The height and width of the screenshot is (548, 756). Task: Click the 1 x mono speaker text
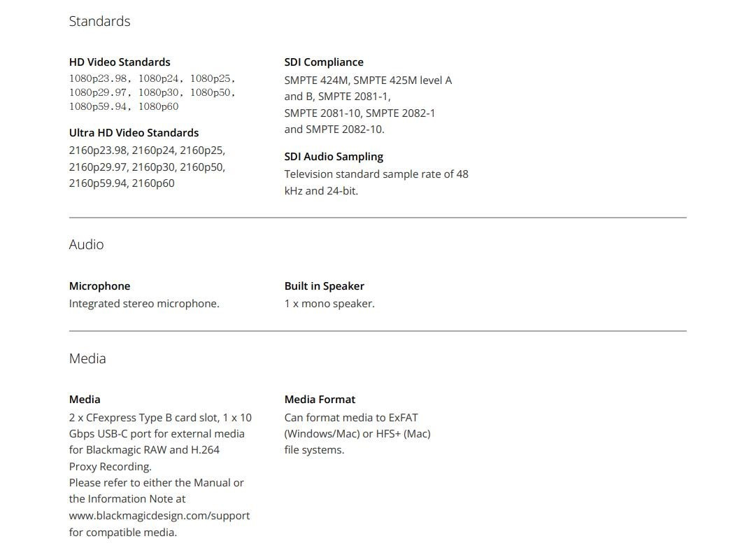[x=329, y=304]
